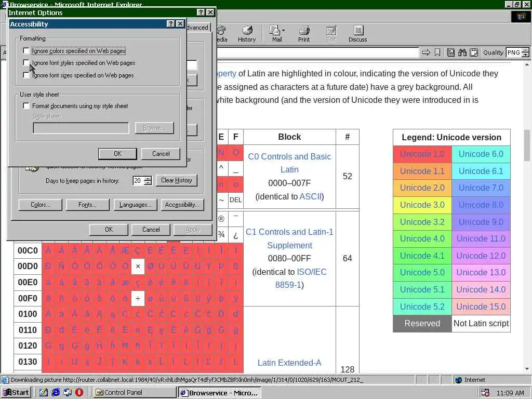Image resolution: width=532 pixels, height=399 pixels.
Task: Click the multiplication sign cell in row 00D0
Action: (138, 267)
